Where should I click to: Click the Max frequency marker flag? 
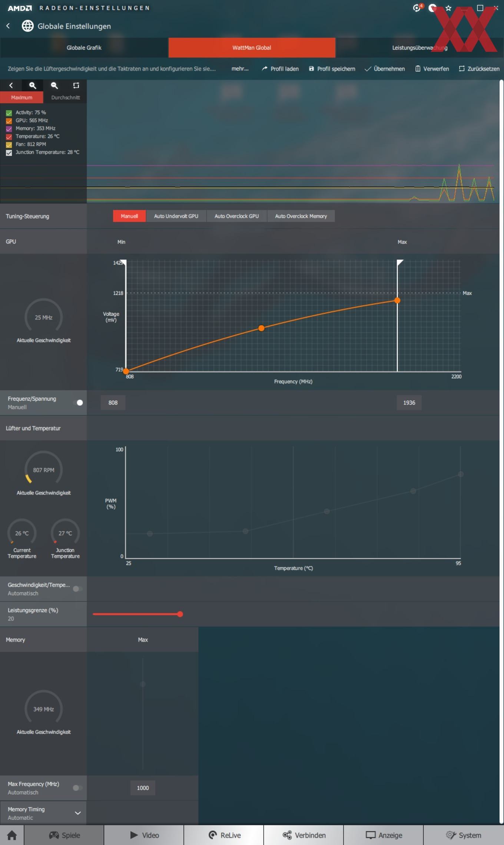(399, 263)
